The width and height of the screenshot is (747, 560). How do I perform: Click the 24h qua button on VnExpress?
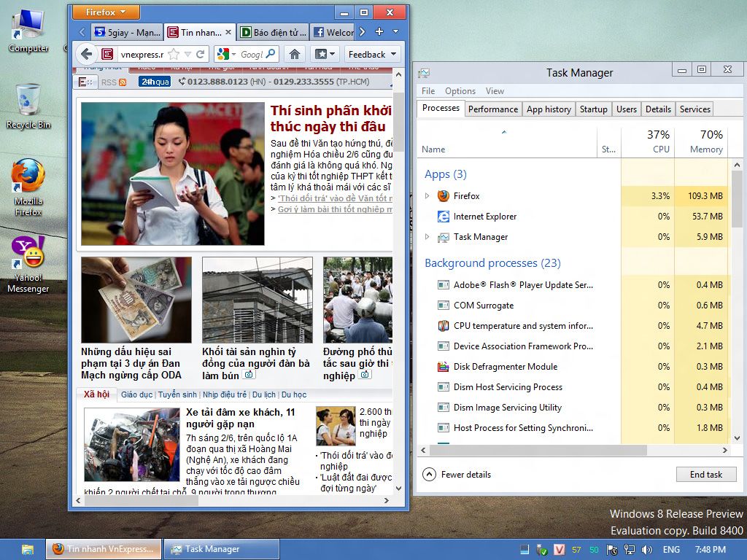155,82
